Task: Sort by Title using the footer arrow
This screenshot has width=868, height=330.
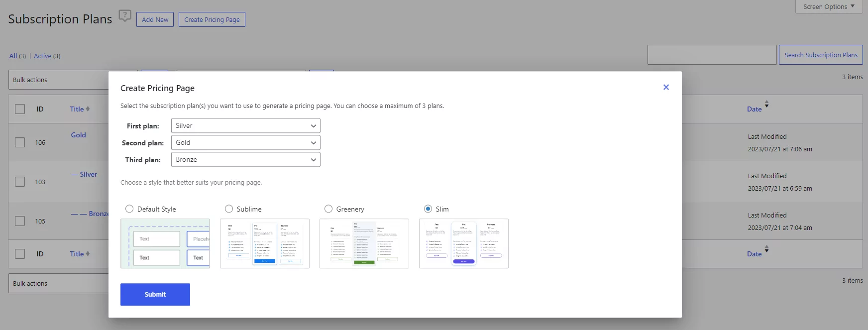Action: point(88,253)
